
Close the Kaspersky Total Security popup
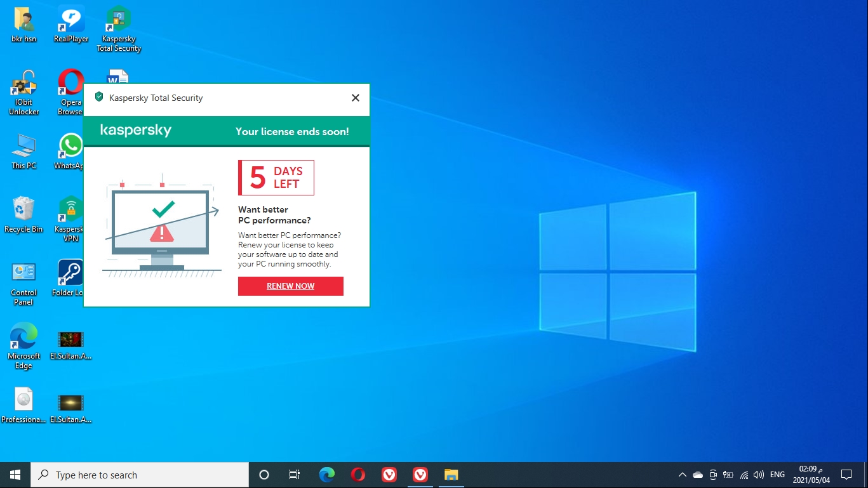356,98
